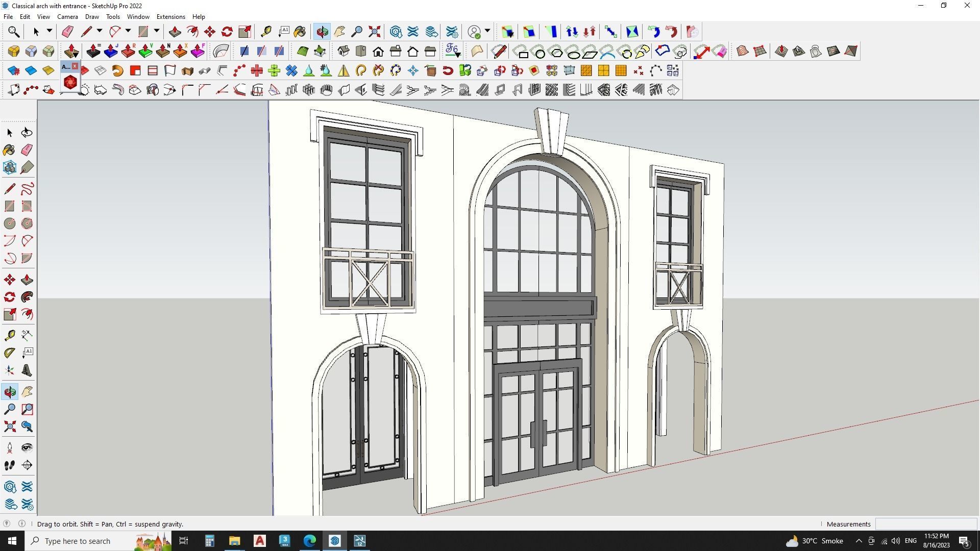Click the Zoom Extents icon in top toolbar
This screenshot has width=980, height=551.
click(x=374, y=32)
